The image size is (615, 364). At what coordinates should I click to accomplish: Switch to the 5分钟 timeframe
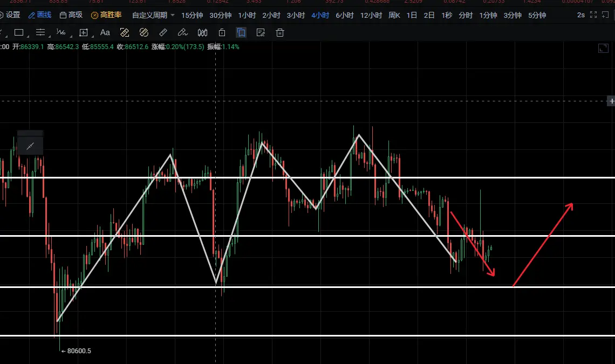(537, 15)
